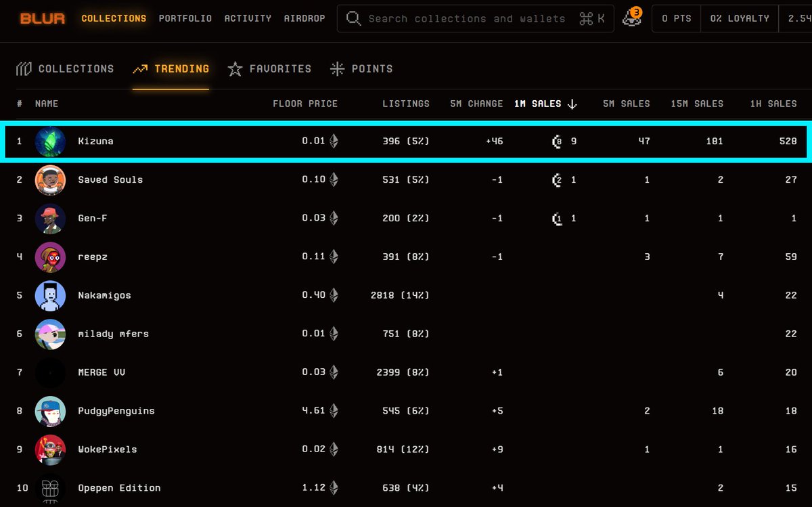
Task: Click the Trending arrow icon
Action: (140, 68)
